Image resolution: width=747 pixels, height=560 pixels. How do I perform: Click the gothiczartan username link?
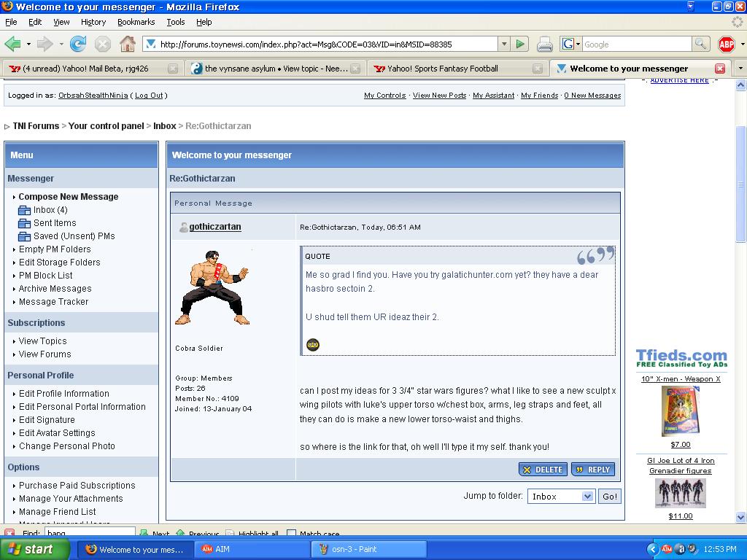[215, 227]
